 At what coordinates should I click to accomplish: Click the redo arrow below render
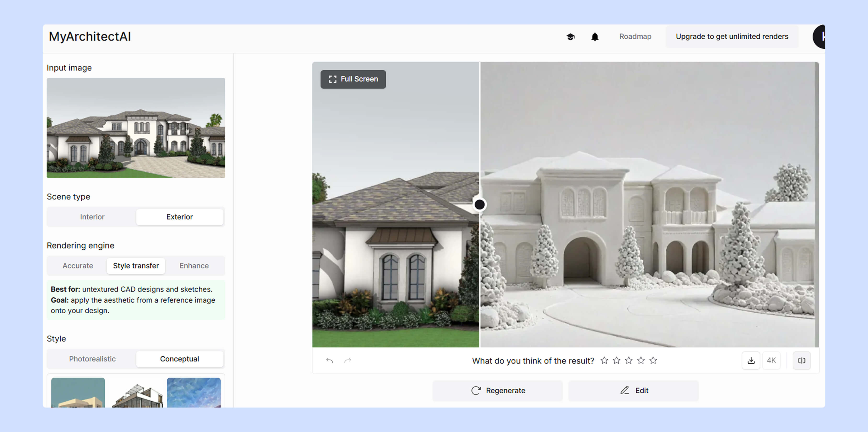[347, 361]
